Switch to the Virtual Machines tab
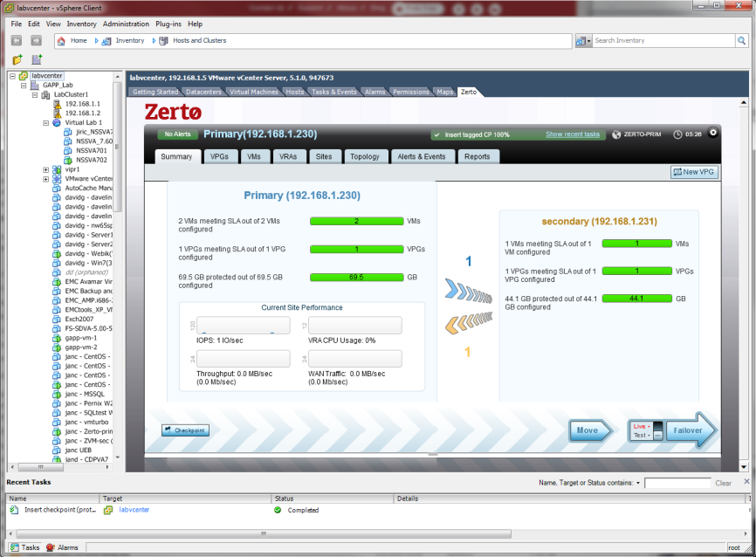756x557 pixels. (254, 92)
